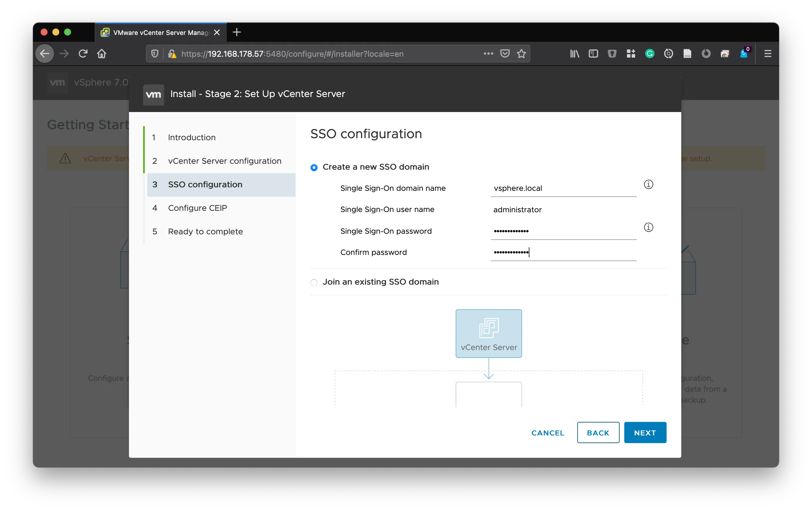Image resolution: width=812 pixels, height=511 pixels.
Task: Click the info icon beside SSO password
Action: coord(648,227)
